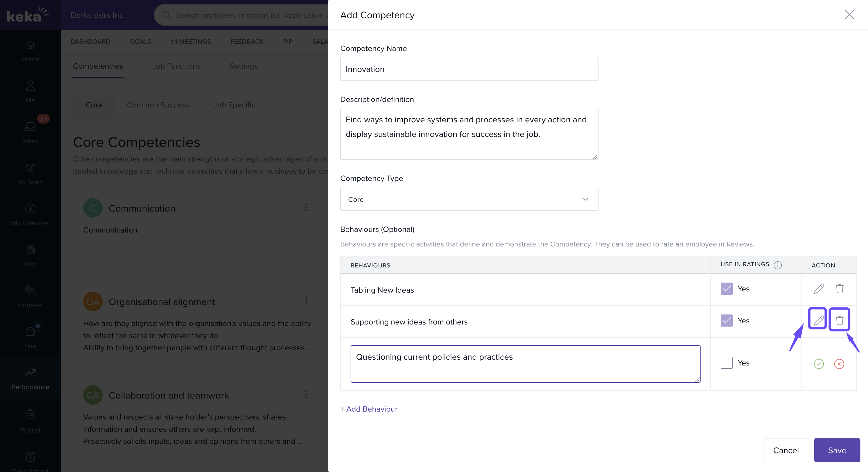The image size is (868, 472).
Task: Click the Use in Ratings info icon
Action: pyautogui.click(x=777, y=265)
